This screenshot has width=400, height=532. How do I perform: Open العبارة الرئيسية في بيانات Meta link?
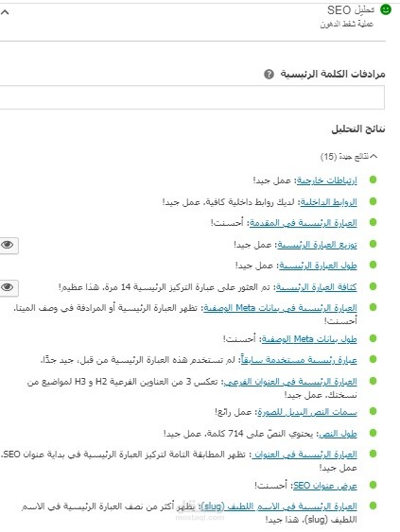click(280, 308)
